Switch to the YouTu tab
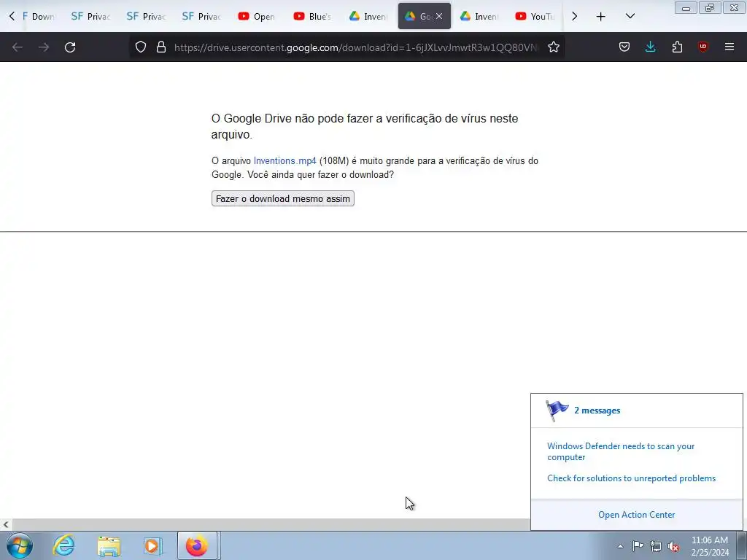 coord(535,16)
